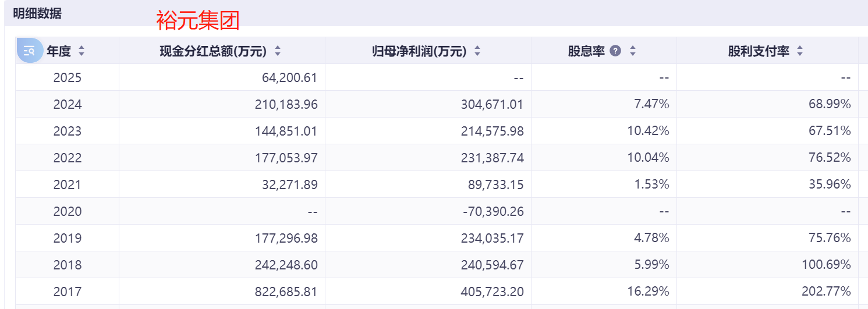Click the red 裕元集团 label
The image size is (868, 309).
[x=198, y=21]
